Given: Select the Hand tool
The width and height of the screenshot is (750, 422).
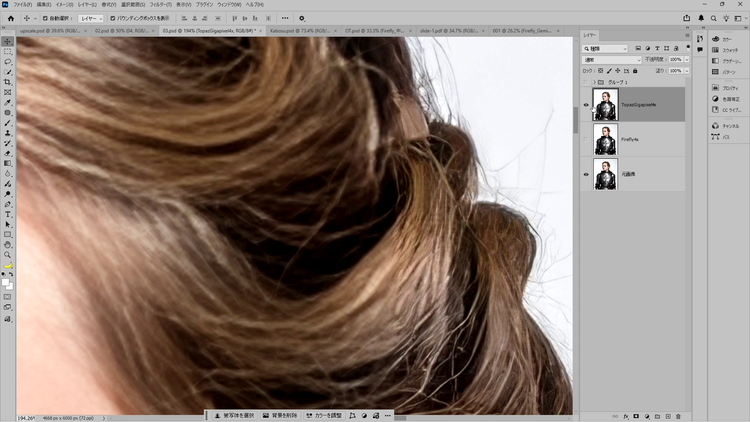Looking at the screenshot, I should pos(8,244).
